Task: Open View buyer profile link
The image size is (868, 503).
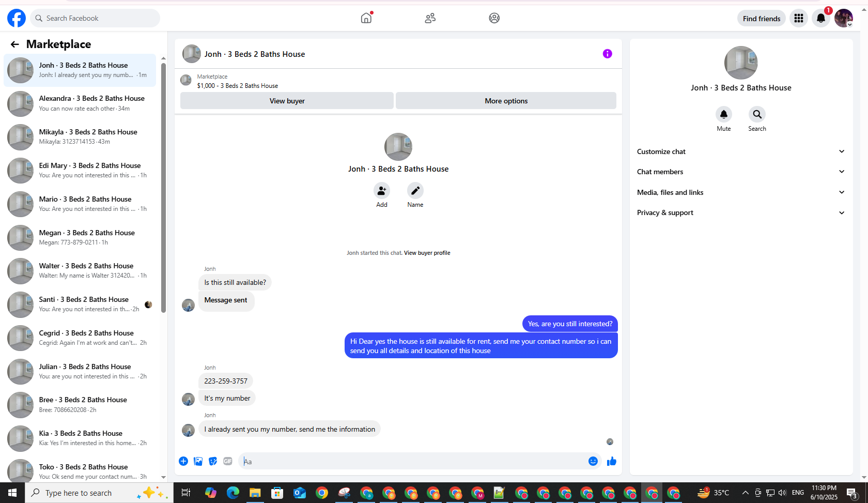Action: pyautogui.click(x=427, y=253)
